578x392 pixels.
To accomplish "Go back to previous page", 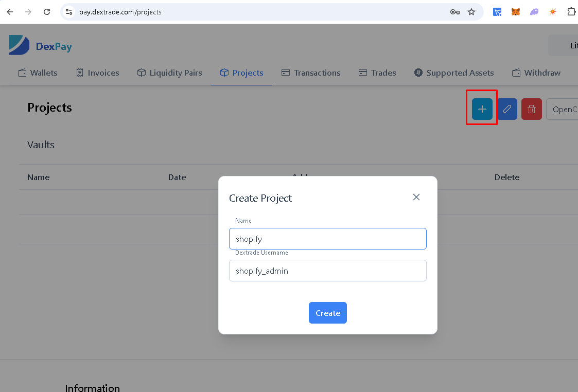I will 10,12.
